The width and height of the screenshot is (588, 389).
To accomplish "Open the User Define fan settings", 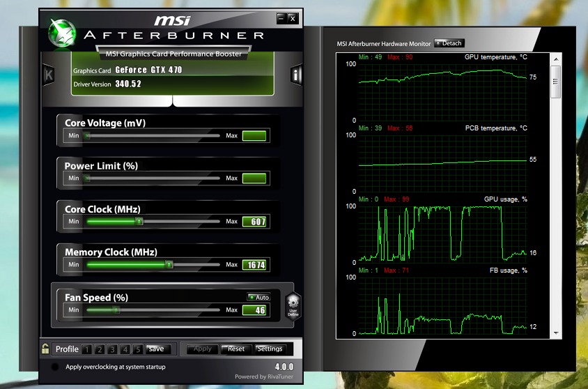I will (x=293, y=306).
